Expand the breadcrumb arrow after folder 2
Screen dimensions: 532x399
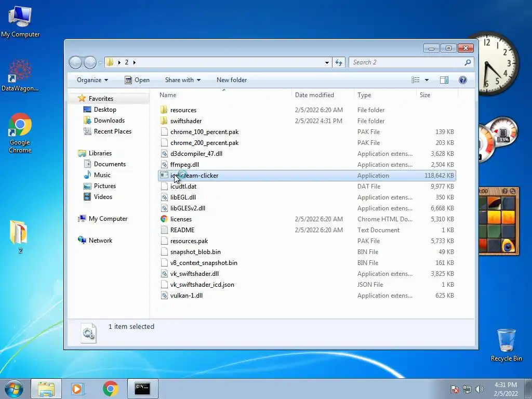135,62
